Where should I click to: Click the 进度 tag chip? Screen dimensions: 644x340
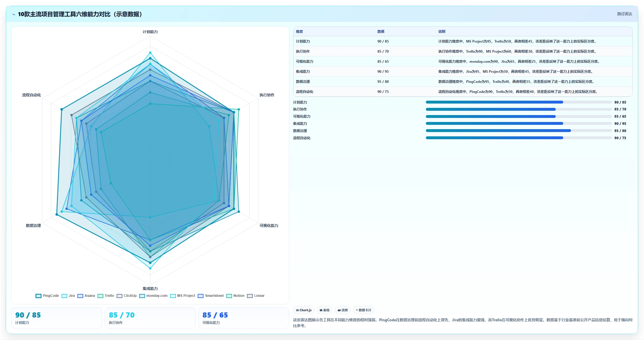(x=343, y=310)
